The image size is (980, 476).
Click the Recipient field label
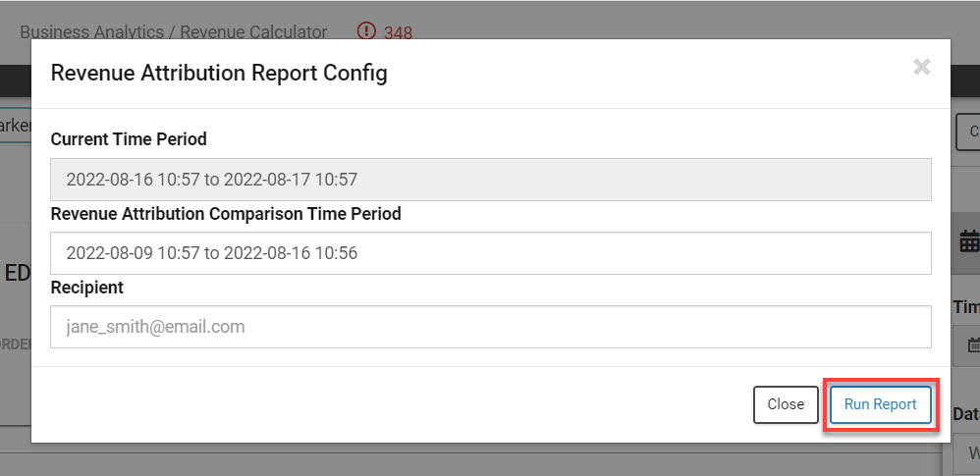click(x=87, y=288)
